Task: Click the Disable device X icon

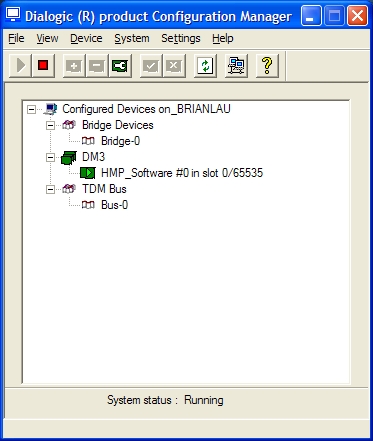Action: pos(174,65)
